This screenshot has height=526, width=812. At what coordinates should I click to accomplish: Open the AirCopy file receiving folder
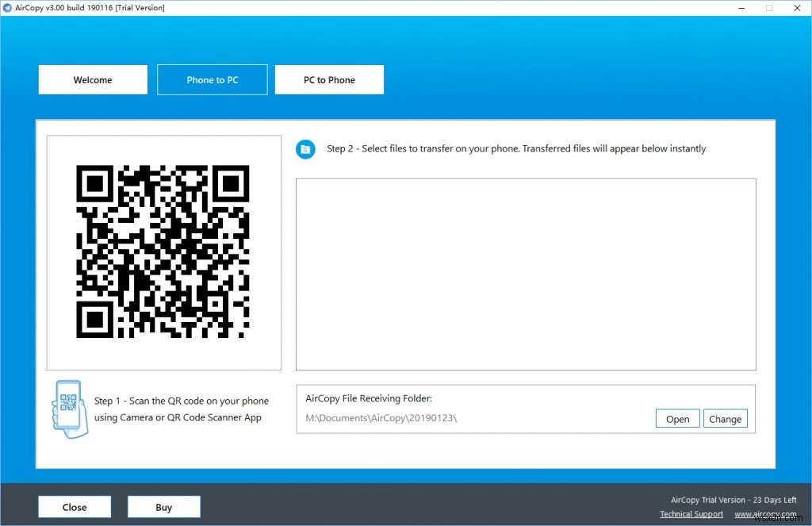point(677,418)
